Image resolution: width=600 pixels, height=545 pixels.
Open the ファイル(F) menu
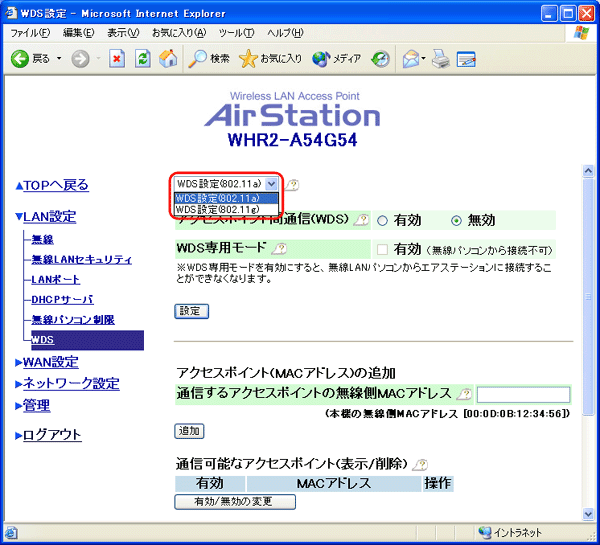(30, 33)
